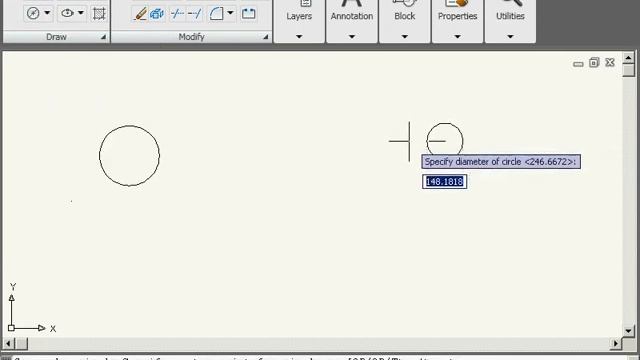Open the Layers panel dropdown
Screen dimensions: 640x360
(299, 37)
